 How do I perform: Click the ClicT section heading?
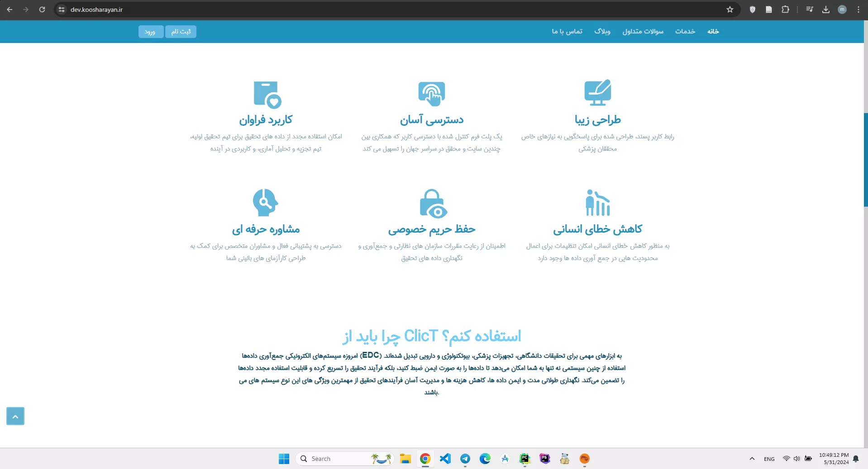pos(432,336)
